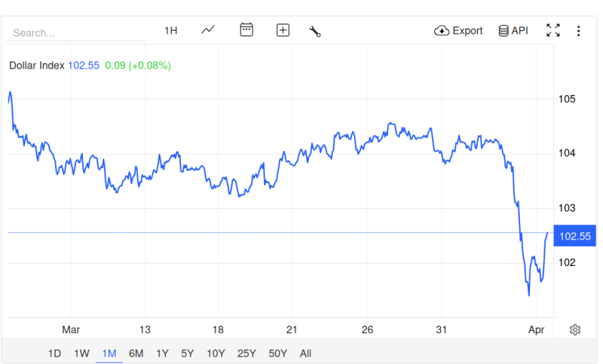Viewport: 603px width, 364px height.
Task: Click the Mar x-axis label
Action: click(x=71, y=330)
